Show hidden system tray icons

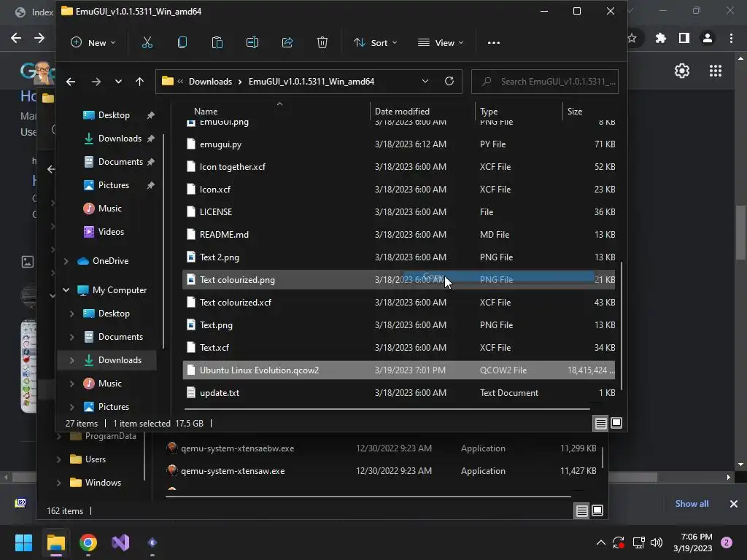601,542
